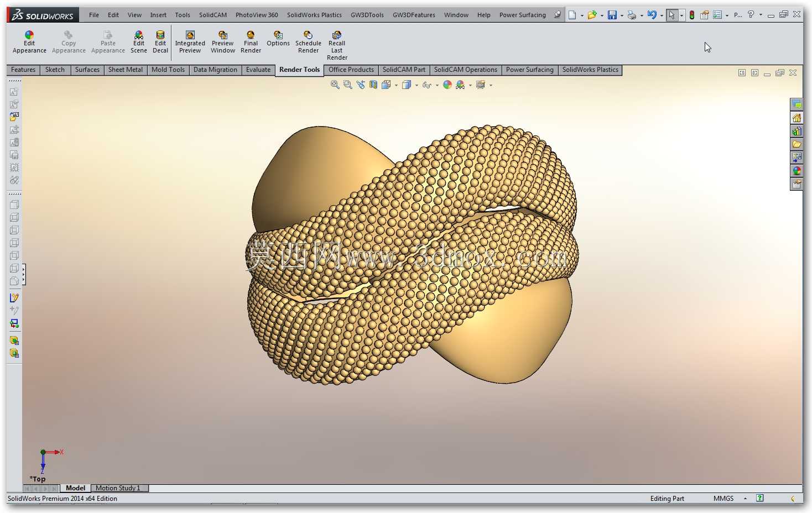Expand unit system arrow beside MMGS
This screenshot has width=812, height=513.
pos(745,499)
